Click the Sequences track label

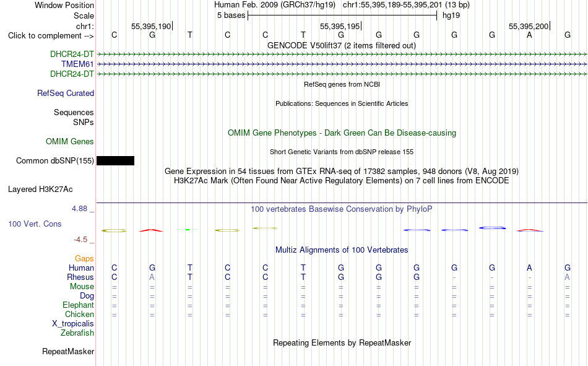(74, 112)
